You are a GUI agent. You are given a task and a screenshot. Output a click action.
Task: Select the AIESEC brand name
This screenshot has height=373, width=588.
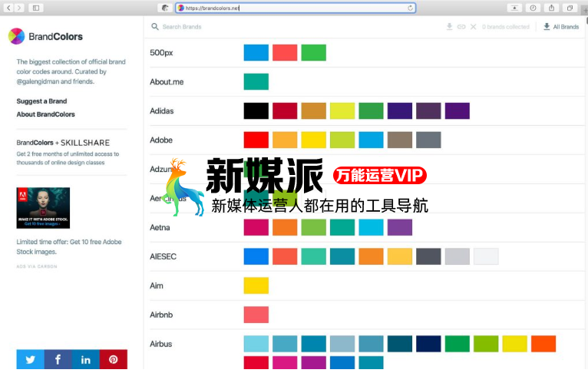[x=164, y=257]
